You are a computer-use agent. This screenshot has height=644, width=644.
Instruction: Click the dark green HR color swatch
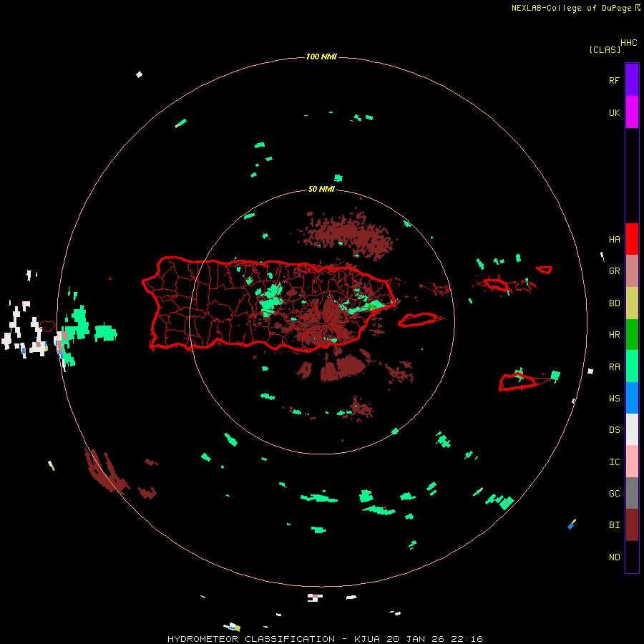pos(632,334)
